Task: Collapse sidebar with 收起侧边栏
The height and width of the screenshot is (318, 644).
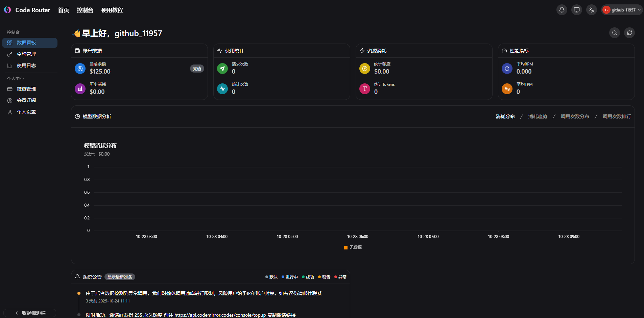Action: tap(30, 313)
